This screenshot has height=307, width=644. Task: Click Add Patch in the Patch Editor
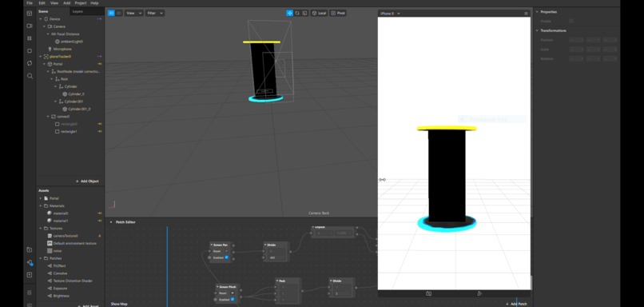tap(517, 304)
